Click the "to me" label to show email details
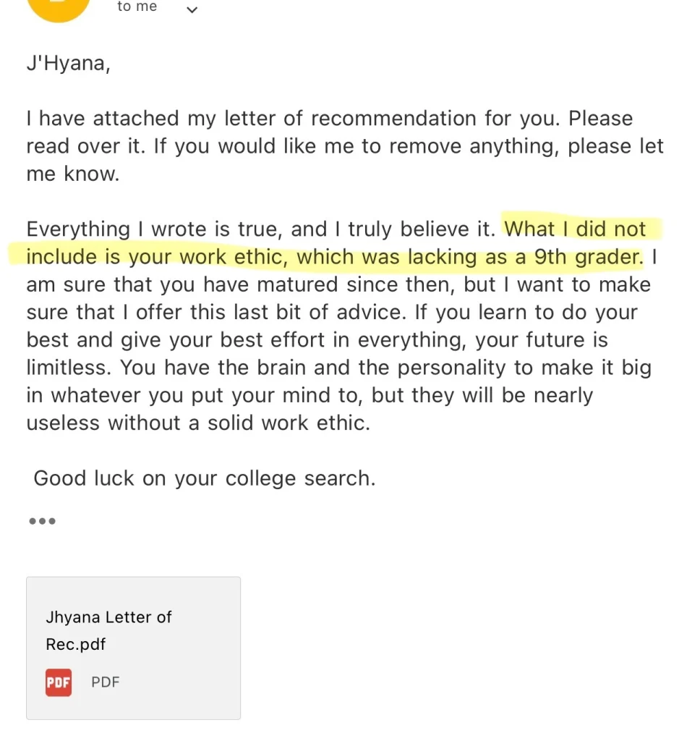The image size is (700, 741). point(136,7)
